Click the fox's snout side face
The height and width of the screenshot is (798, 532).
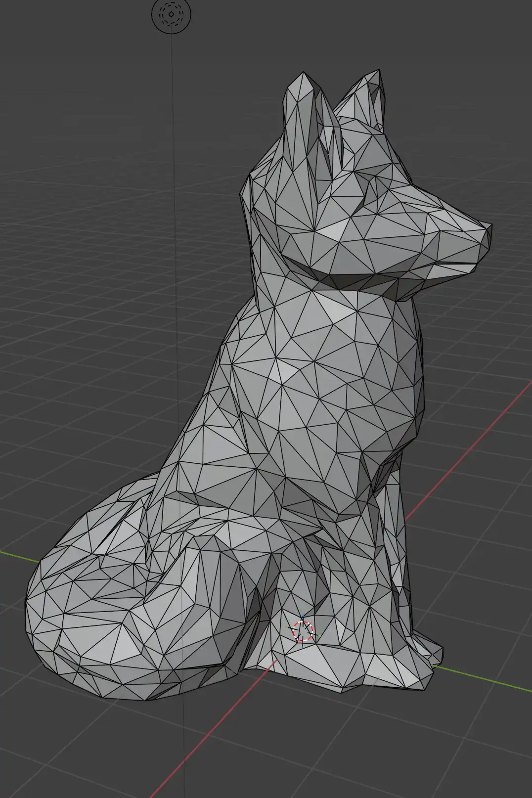[x=445, y=237]
